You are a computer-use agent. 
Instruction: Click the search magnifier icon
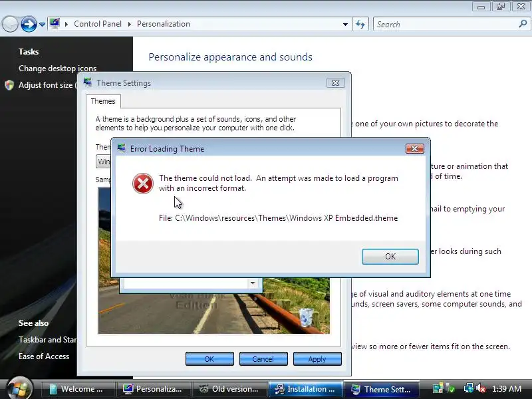(x=523, y=24)
